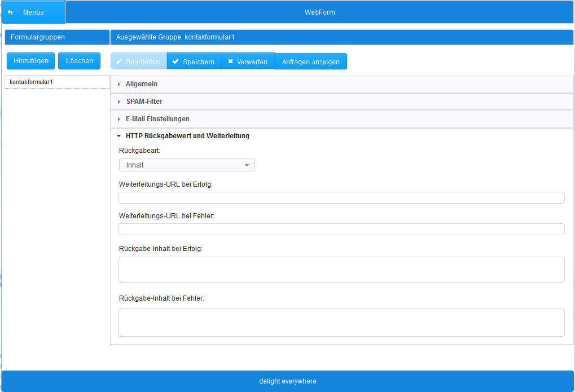Expand the Allgemein section arrow
The image size is (575, 392).
(119, 84)
